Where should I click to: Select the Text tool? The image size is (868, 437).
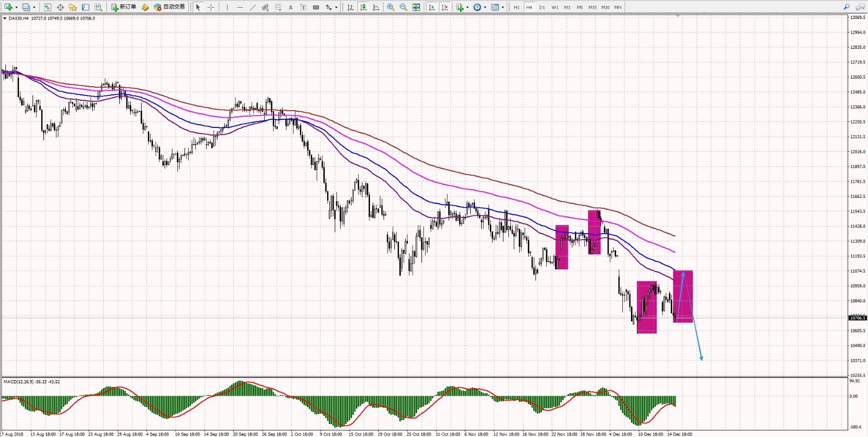tap(290, 7)
